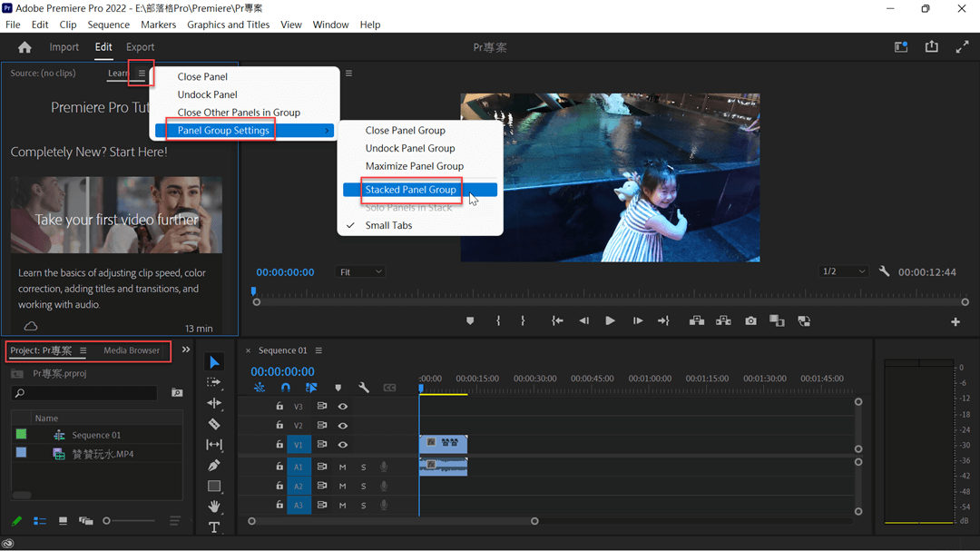Open the Learn panel hamburger menu

click(142, 74)
